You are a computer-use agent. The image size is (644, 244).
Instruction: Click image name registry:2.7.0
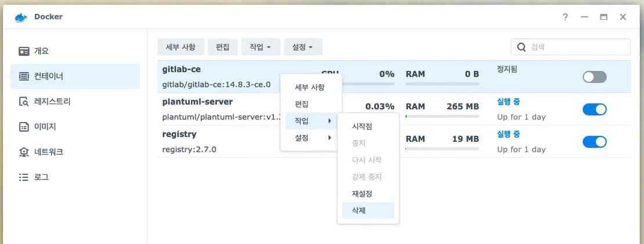click(x=189, y=149)
